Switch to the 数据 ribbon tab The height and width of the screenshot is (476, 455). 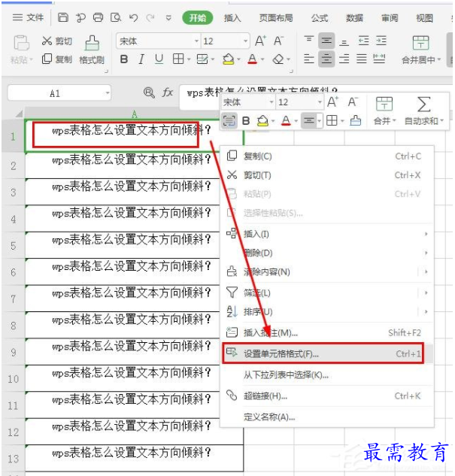pyautogui.click(x=354, y=18)
